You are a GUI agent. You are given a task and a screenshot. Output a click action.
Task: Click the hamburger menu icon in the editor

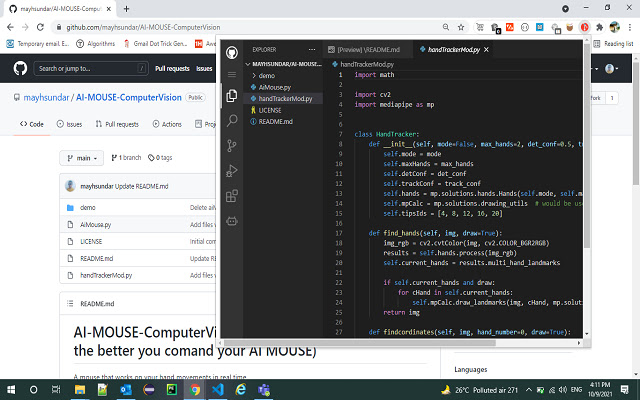231,74
